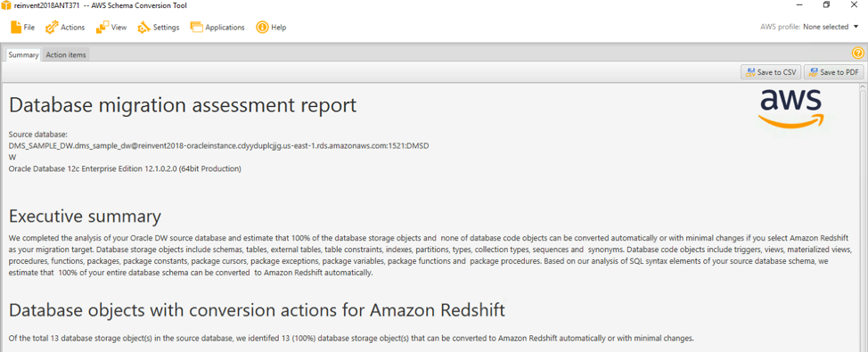The width and height of the screenshot is (868, 352).
Task: Restore down the application window
Action: coord(826,5)
